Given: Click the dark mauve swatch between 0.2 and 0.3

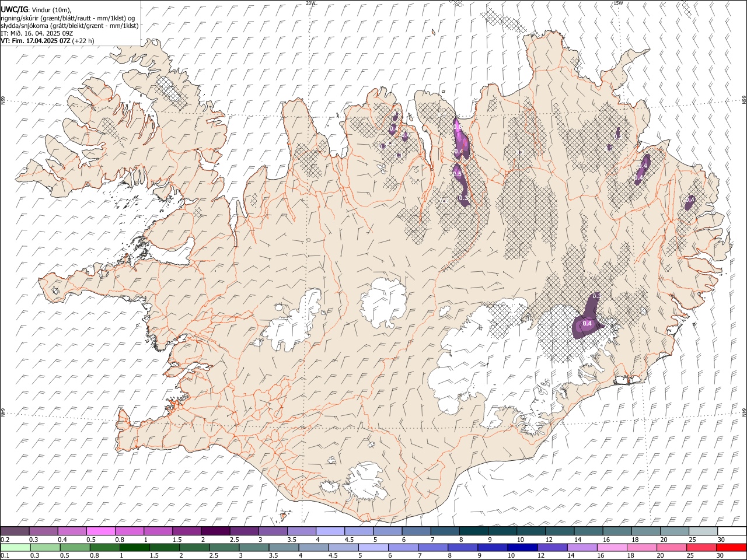Looking at the screenshot, I should [15, 531].
